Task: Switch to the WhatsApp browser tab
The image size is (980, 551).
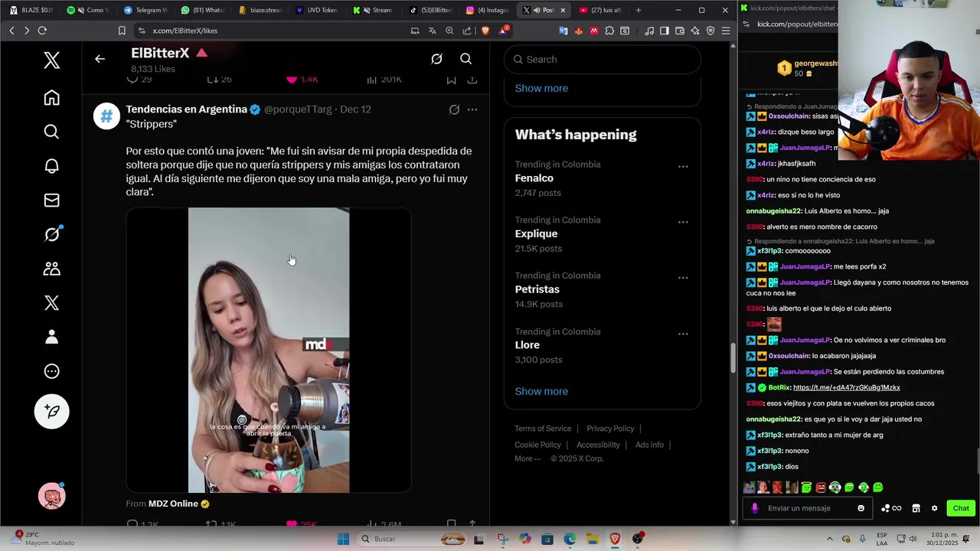Action: [202, 10]
